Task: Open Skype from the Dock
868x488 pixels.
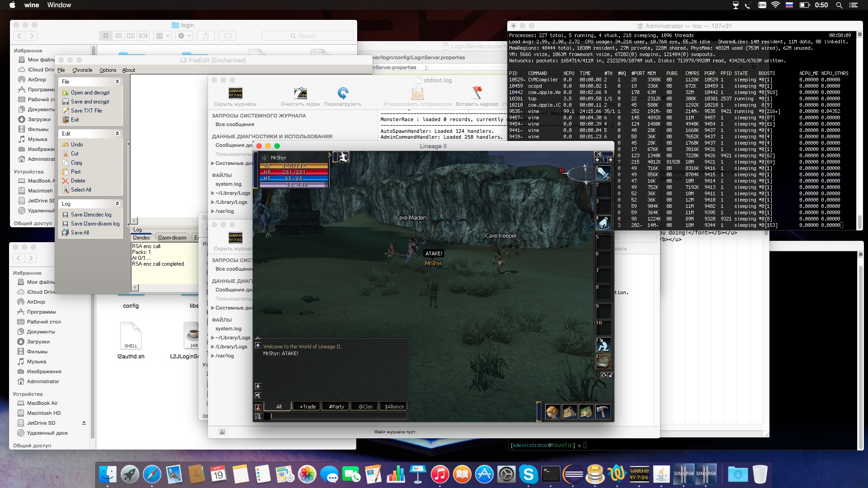Action: click(528, 474)
